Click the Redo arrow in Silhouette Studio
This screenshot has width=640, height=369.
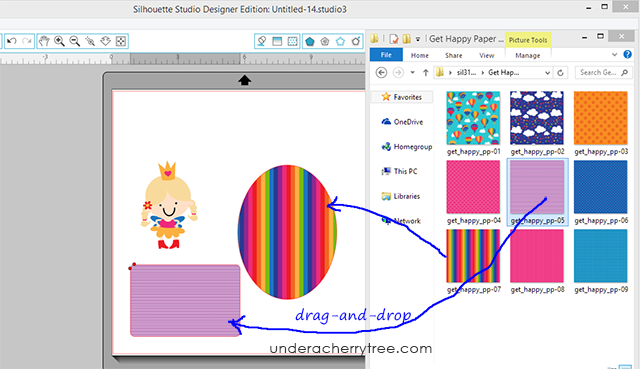[27, 41]
